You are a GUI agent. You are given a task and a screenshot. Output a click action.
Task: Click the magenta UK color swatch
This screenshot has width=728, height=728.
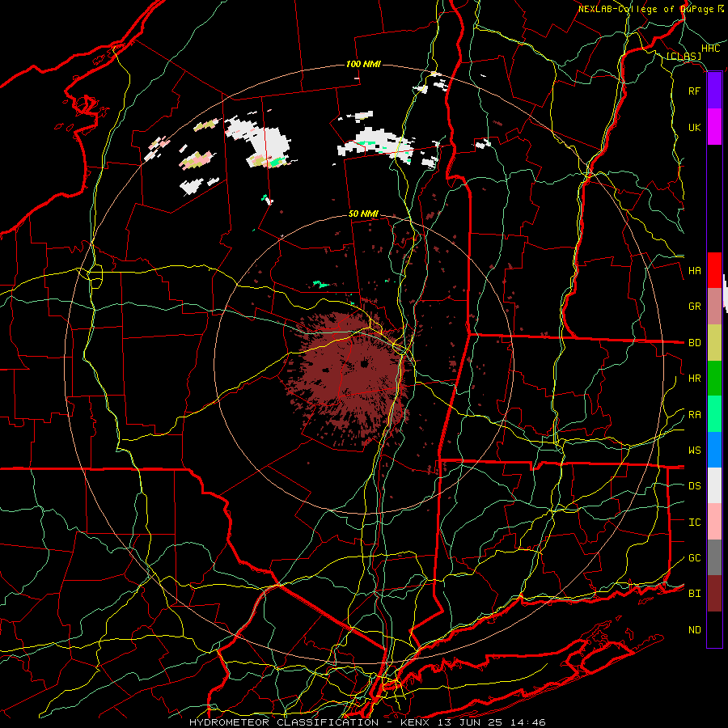pyautogui.click(x=714, y=127)
